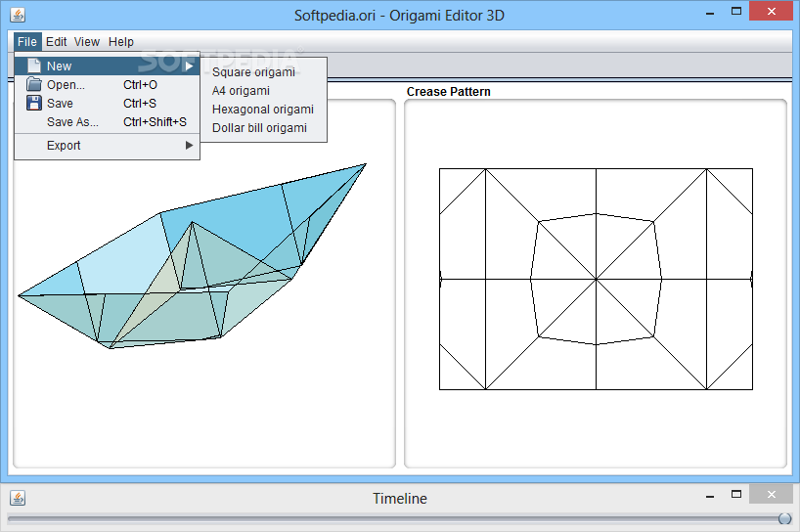800x532 pixels.
Task: Click the Open folder icon
Action: point(33,84)
